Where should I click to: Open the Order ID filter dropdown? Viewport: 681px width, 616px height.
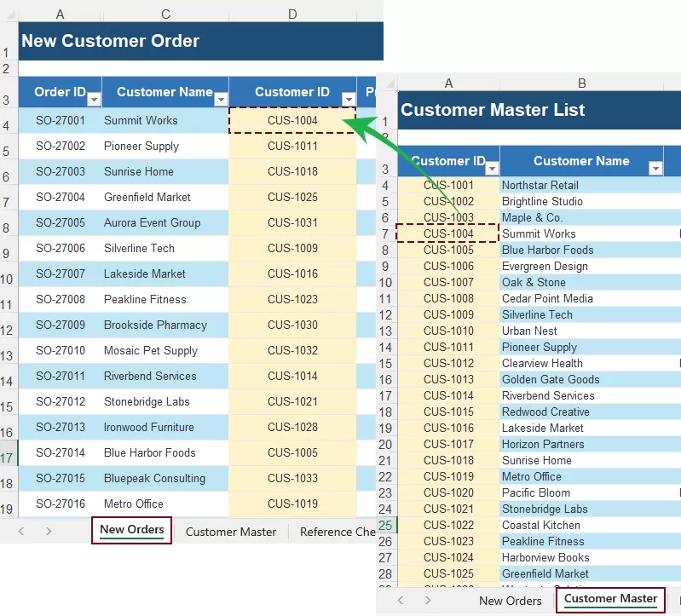(x=94, y=100)
